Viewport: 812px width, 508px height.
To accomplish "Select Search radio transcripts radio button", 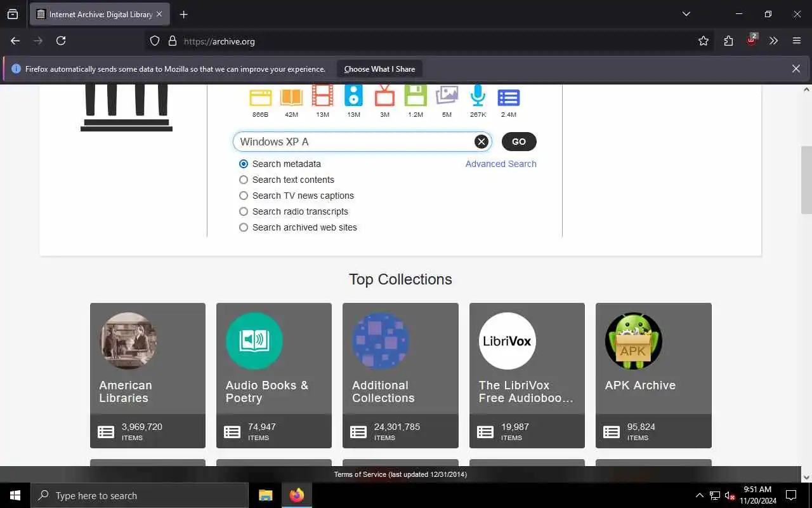I will [244, 211].
